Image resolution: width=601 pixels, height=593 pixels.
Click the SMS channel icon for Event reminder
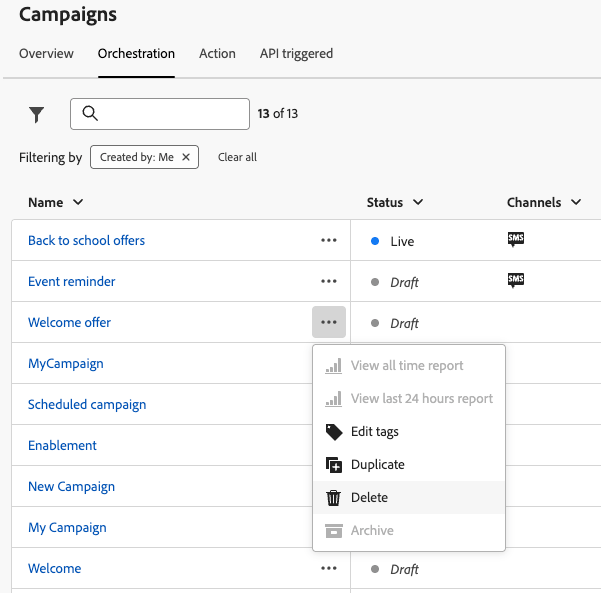click(x=516, y=280)
